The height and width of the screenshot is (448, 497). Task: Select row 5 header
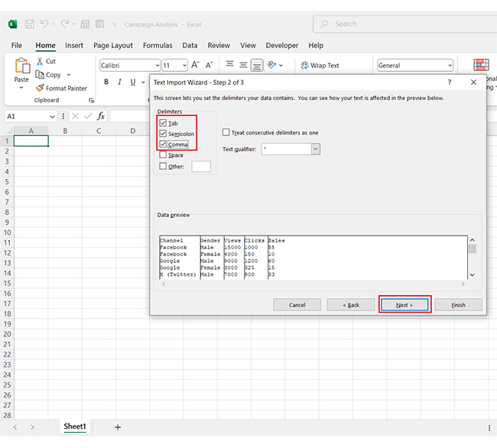click(7, 181)
